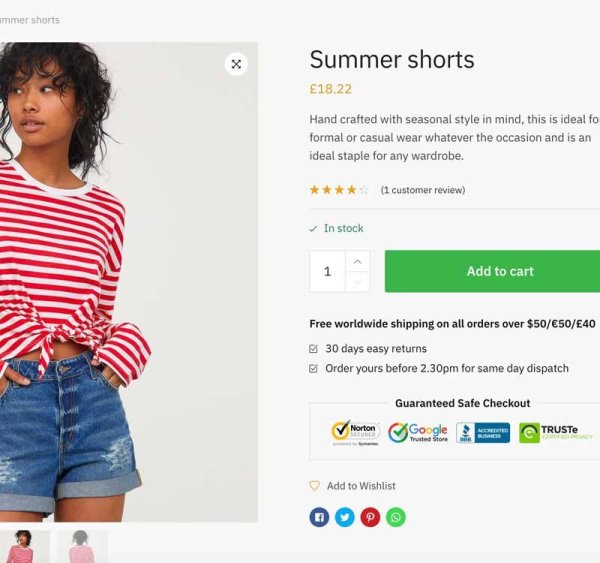Decrease quantity with the down arrow
The width and height of the screenshot is (600, 563).
coord(358,282)
